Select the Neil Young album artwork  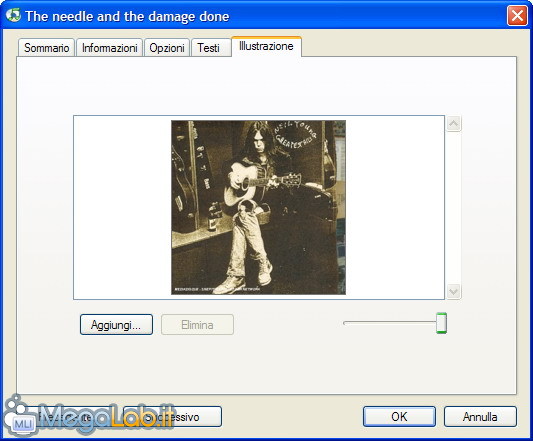tap(258, 207)
